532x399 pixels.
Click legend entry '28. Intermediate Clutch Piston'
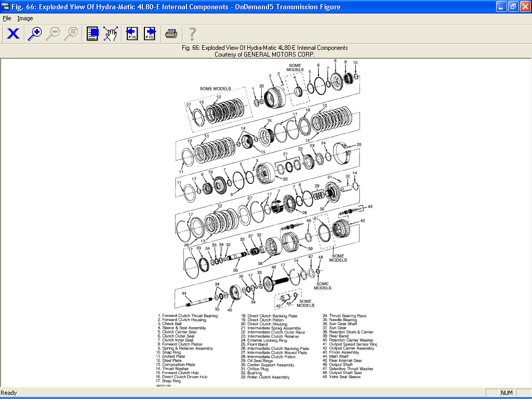pos(269,356)
